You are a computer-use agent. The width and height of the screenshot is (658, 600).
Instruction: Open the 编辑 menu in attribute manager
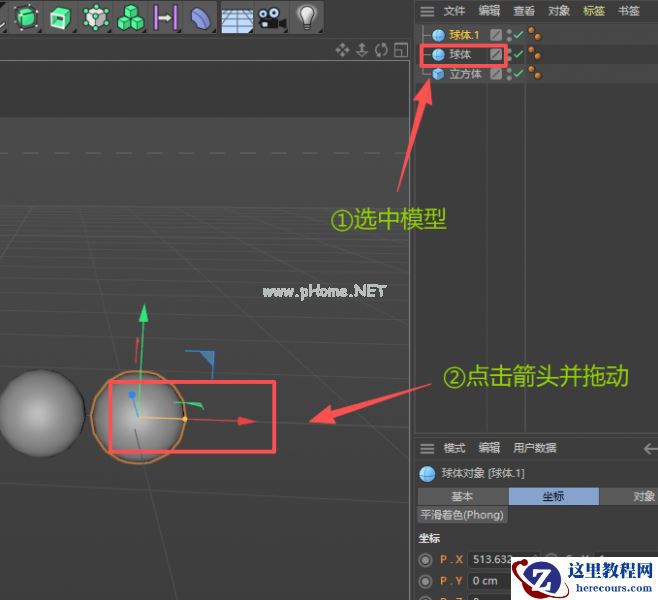tap(489, 448)
